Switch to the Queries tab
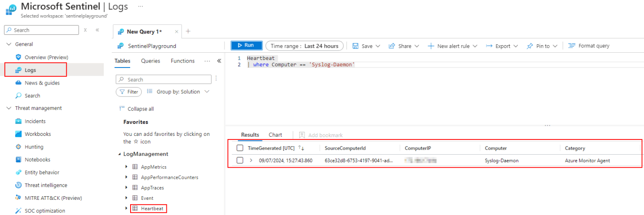644x215 pixels. click(150, 61)
